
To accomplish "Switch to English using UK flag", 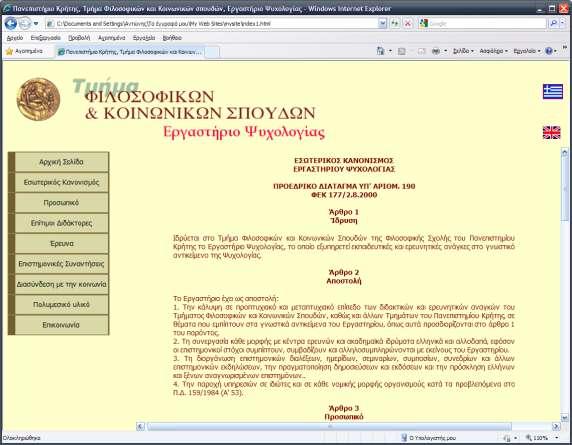I will (x=551, y=132).
